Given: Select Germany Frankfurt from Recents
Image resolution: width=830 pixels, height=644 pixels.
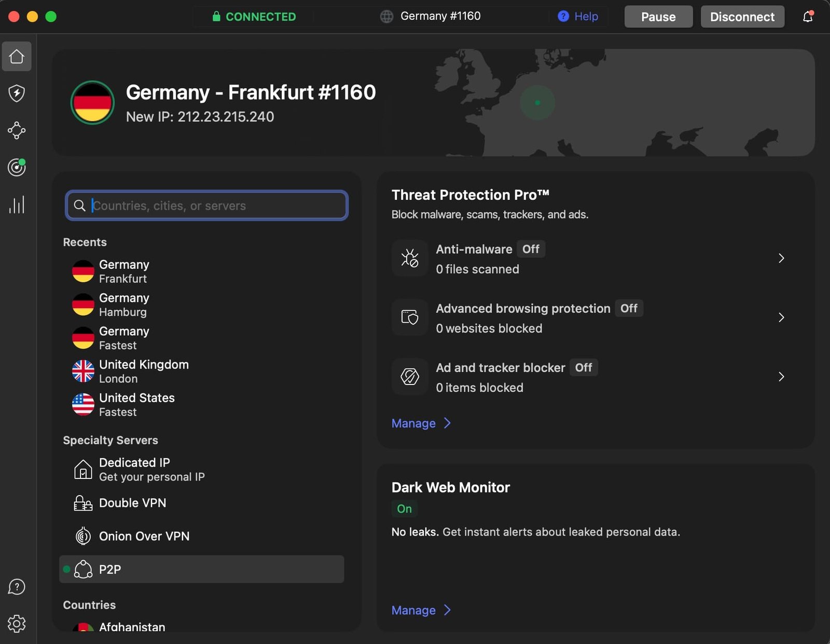Looking at the screenshot, I should (x=202, y=271).
